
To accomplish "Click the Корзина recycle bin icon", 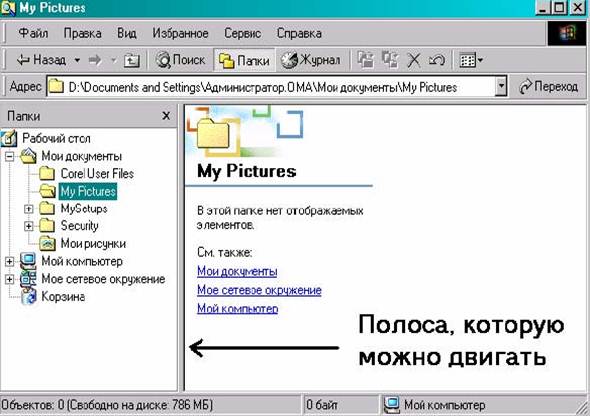I will click(29, 297).
